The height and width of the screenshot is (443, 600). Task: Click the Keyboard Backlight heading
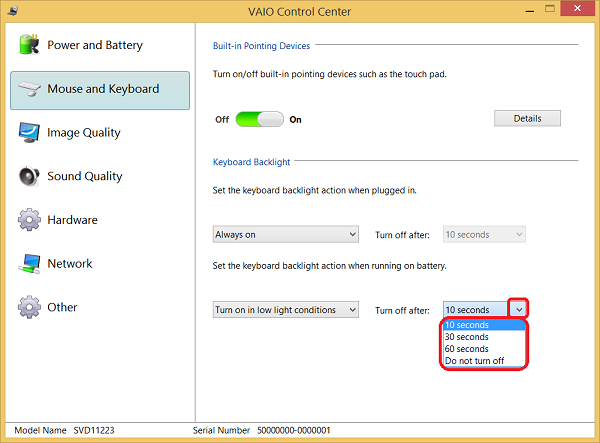251,162
